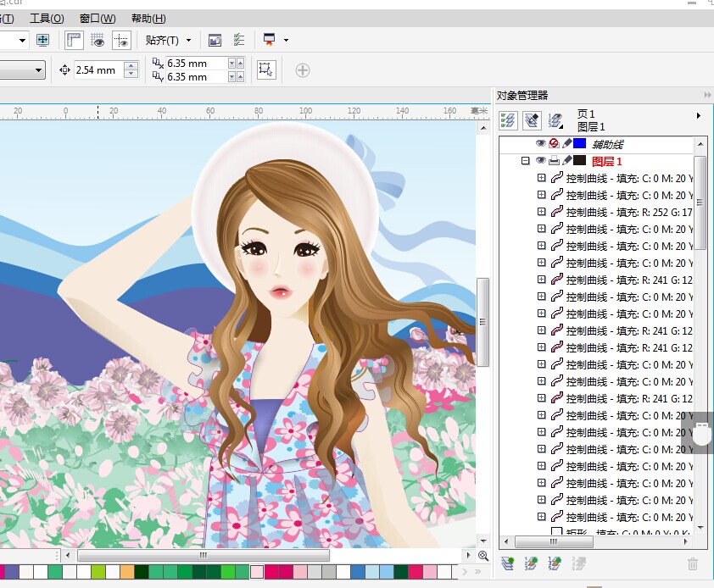Click edit across layers icon
This screenshot has height=588, width=714.
532,120
